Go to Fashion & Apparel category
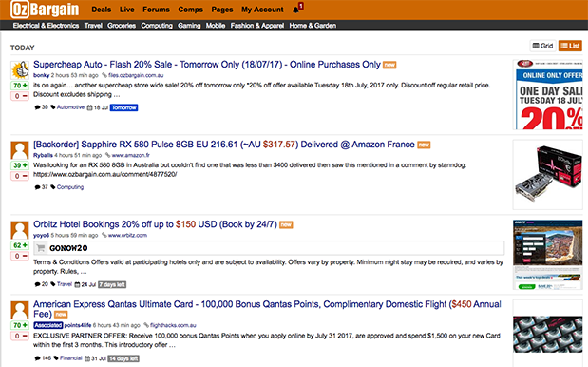 256,26
